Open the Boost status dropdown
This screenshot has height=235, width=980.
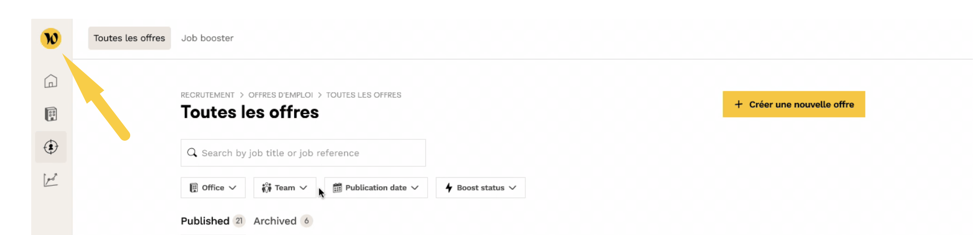(x=481, y=188)
